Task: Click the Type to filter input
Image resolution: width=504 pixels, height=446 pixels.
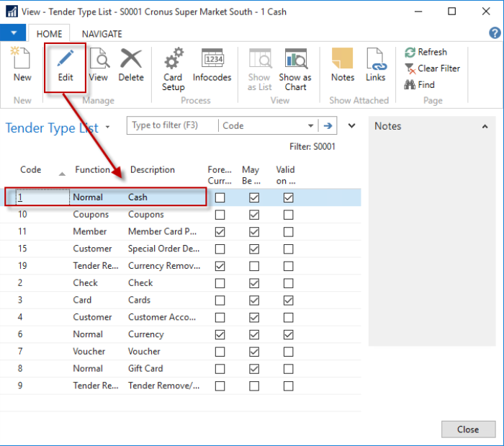Action: (x=173, y=125)
